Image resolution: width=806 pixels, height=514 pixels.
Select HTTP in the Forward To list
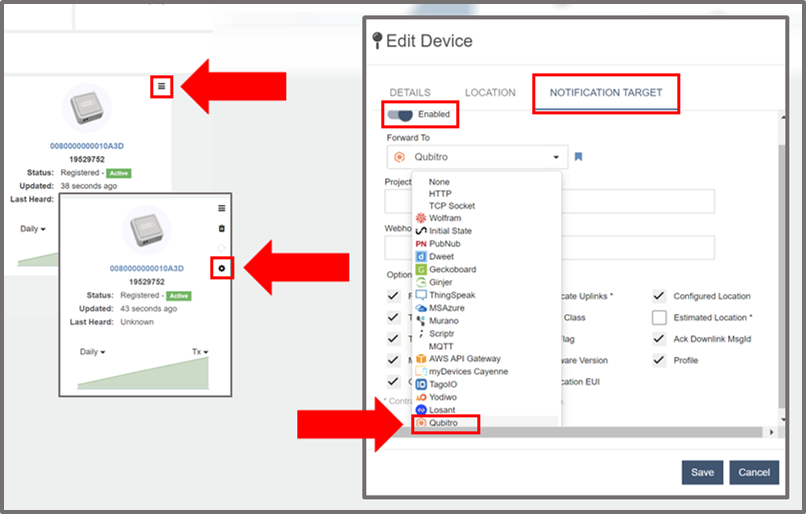[440, 194]
